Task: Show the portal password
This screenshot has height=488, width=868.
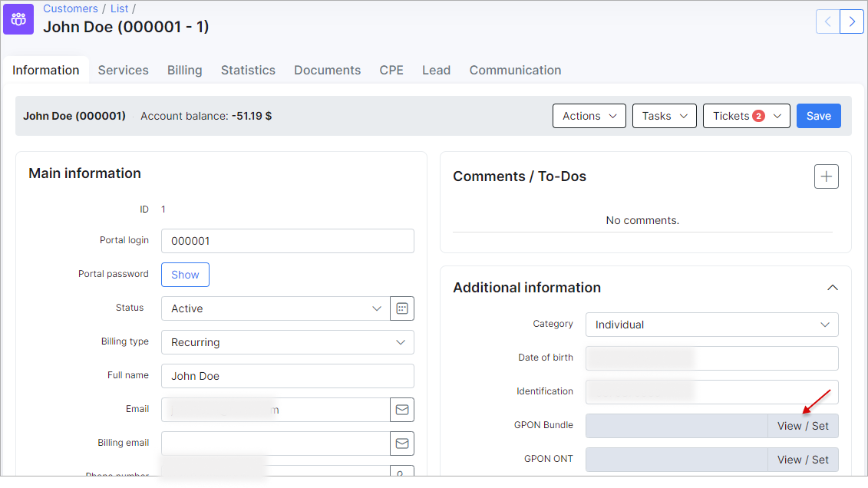Action: tap(186, 275)
